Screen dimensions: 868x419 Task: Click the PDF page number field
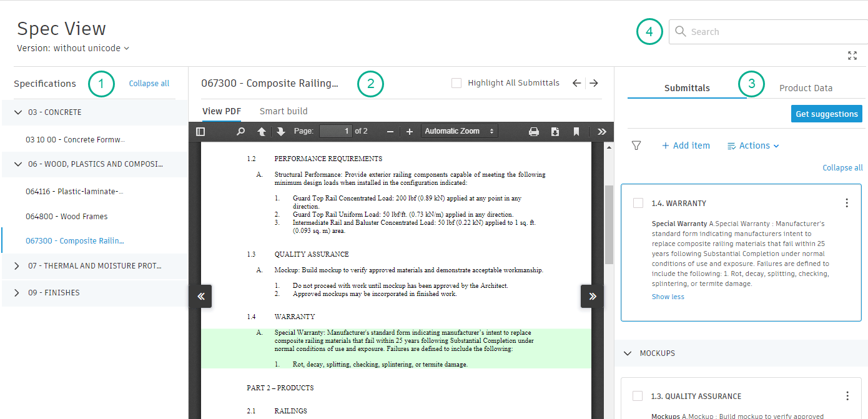(335, 131)
